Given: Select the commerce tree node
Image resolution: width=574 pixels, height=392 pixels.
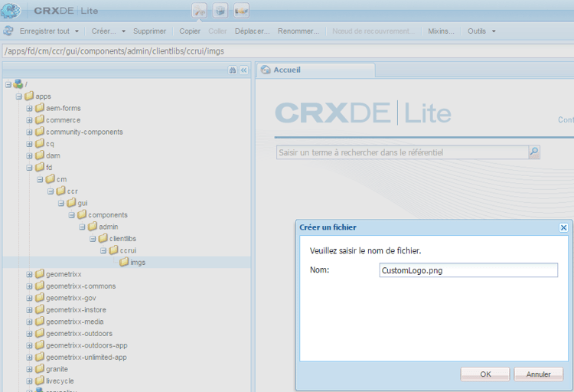Looking at the screenshot, I should click(x=63, y=120).
